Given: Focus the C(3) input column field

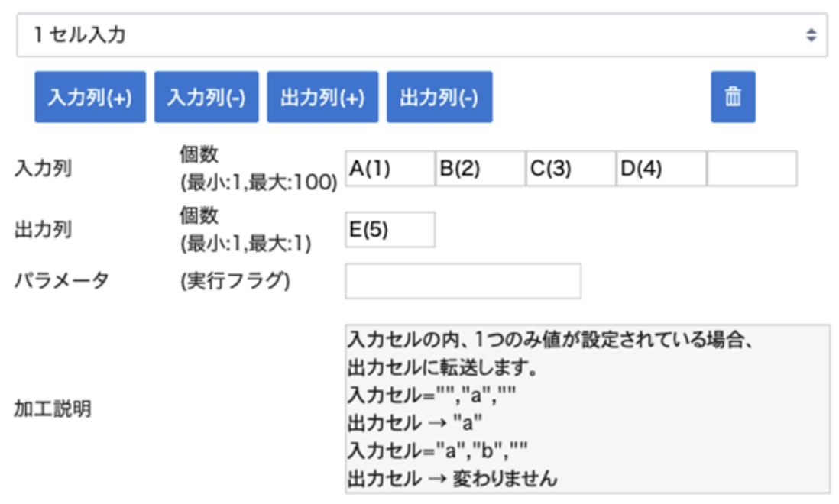Looking at the screenshot, I should (x=570, y=169).
